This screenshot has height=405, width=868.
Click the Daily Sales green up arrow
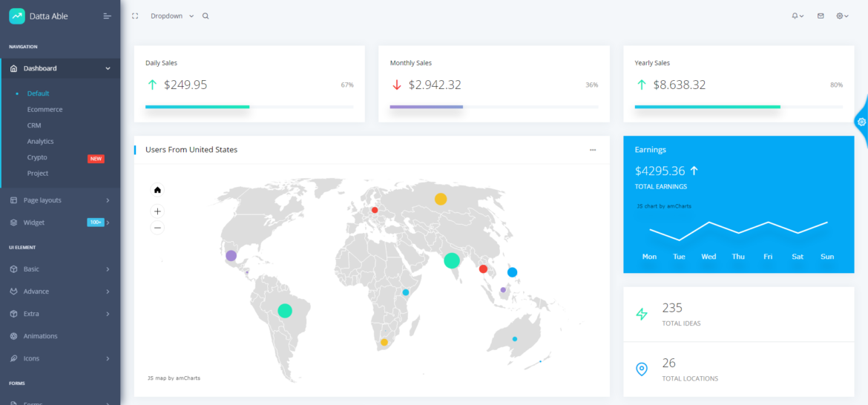click(x=152, y=85)
